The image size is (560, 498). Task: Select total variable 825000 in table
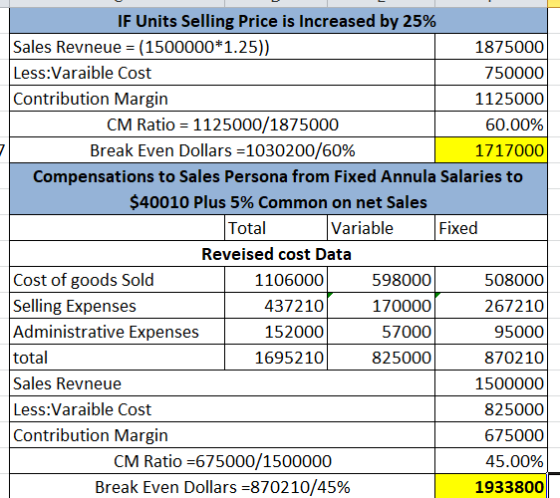381,357
